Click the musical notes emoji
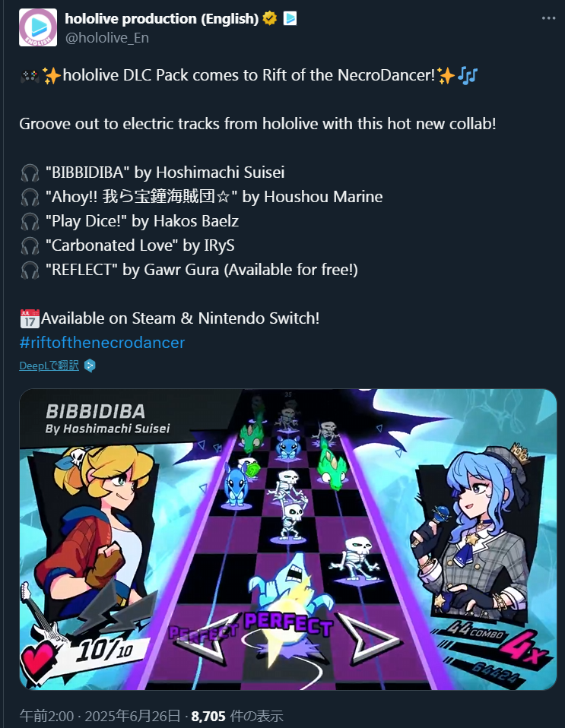The image size is (565, 728). pos(468,75)
